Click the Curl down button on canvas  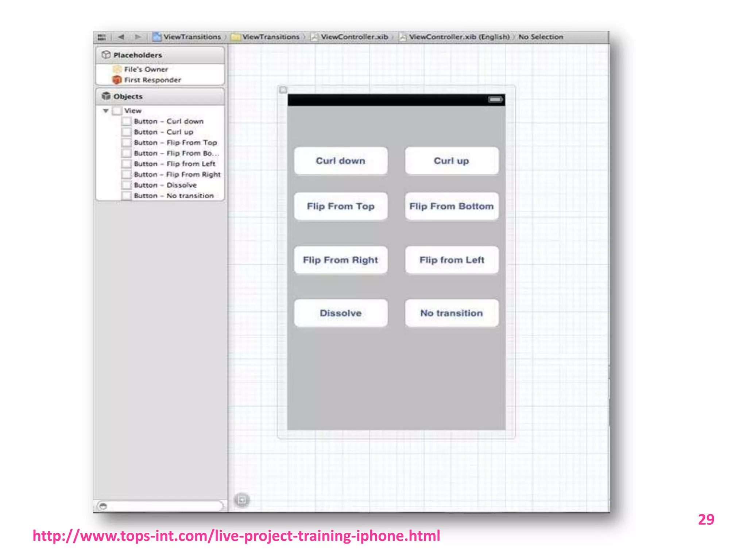[341, 161]
